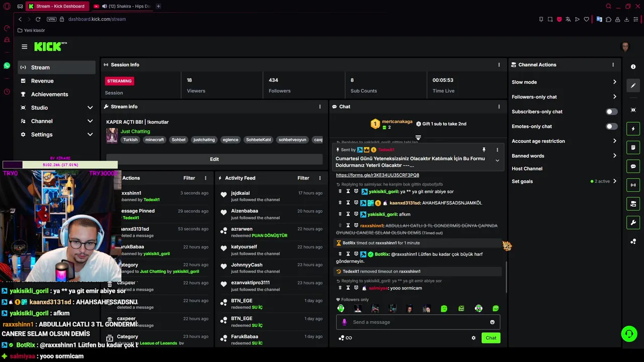Expand the Studio menu chevron
644x362 pixels.
(x=90, y=108)
